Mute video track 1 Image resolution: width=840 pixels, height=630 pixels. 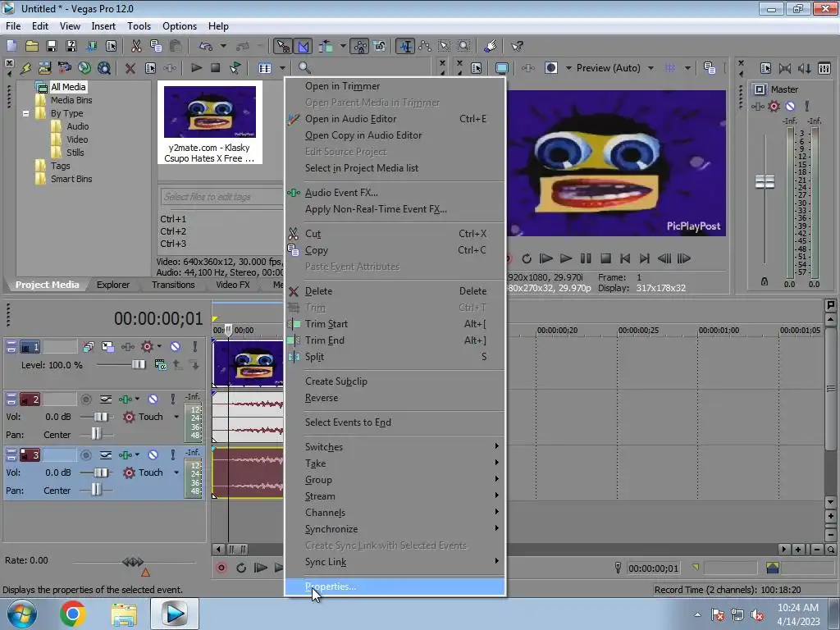tap(176, 347)
